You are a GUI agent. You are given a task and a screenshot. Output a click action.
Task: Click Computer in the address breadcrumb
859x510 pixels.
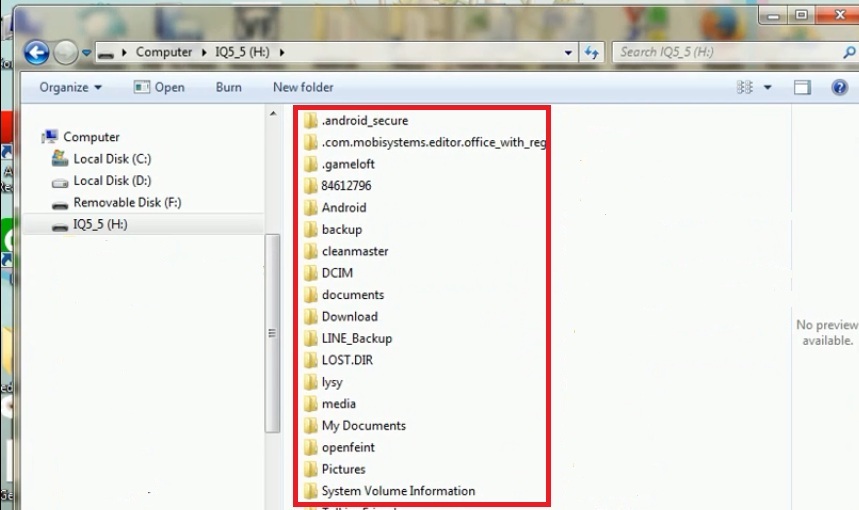[x=163, y=52]
